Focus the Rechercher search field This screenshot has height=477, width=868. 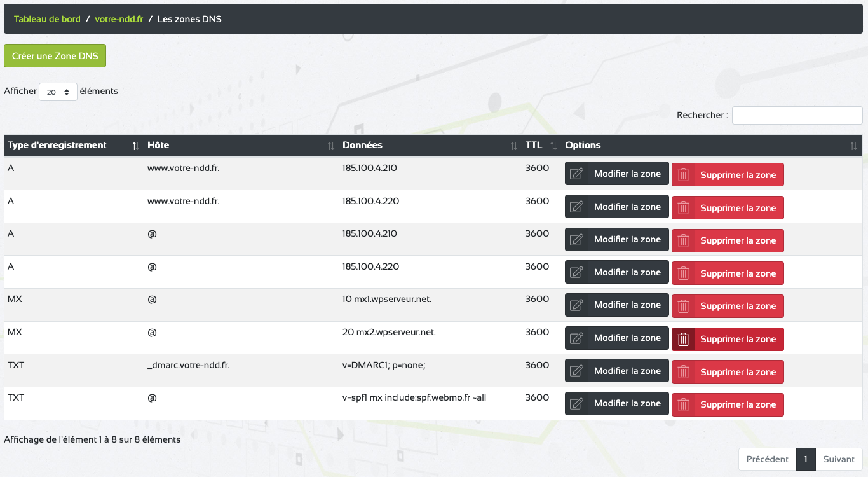[797, 116]
